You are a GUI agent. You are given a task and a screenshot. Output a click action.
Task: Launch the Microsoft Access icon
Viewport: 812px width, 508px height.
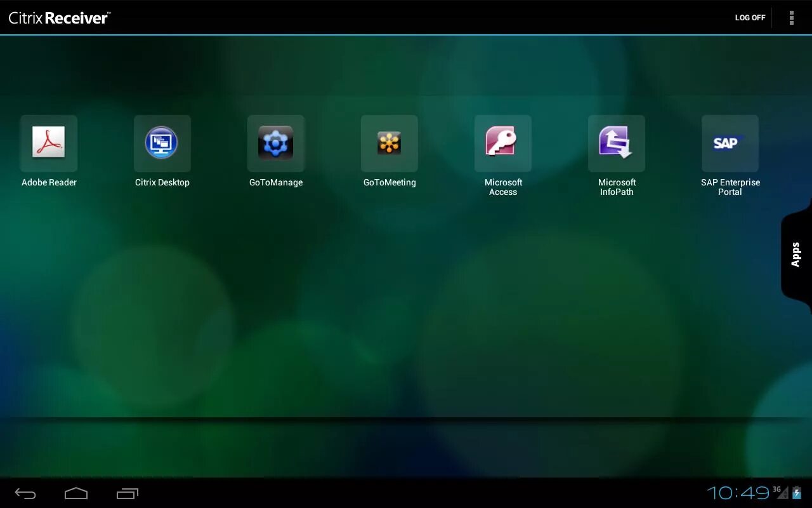click(x=503, y=144)
